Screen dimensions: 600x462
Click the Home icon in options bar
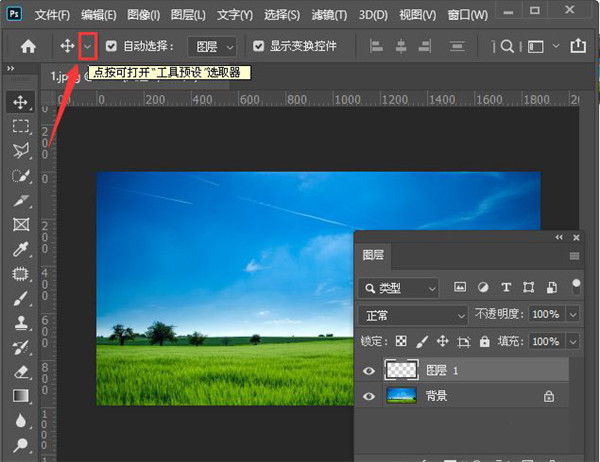[x=29, y=46]
